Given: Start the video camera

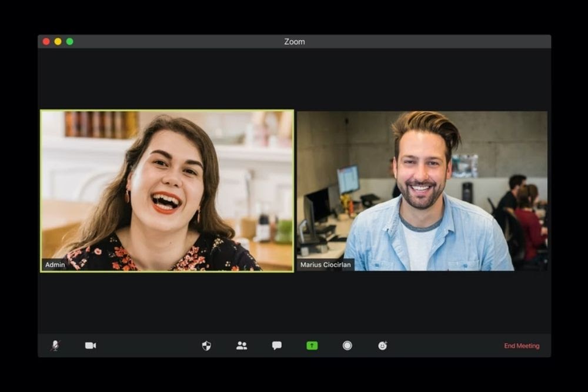Looking at the screenshot, I should point(89,346).
